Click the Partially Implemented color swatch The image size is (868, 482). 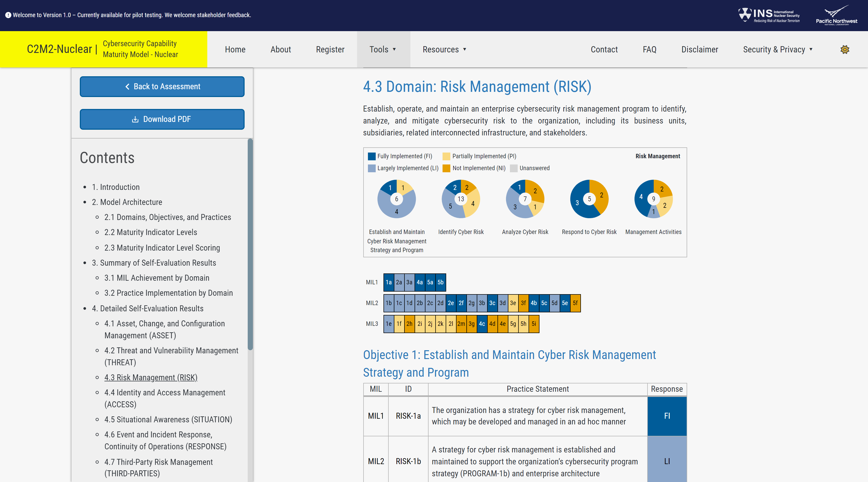[x=446, y=156]
